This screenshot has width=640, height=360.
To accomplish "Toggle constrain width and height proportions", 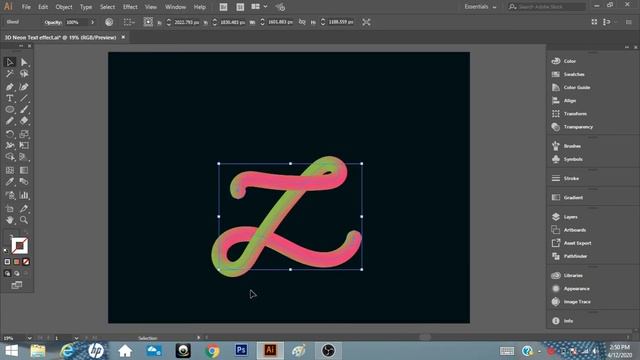I will [x=302, y=22].
